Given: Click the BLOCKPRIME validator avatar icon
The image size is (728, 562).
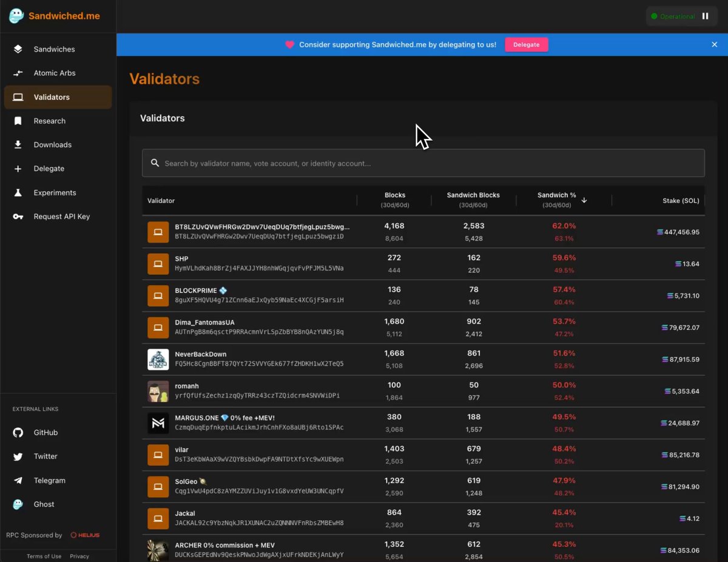Looking at the screenshot, I should tap(158, 296).
